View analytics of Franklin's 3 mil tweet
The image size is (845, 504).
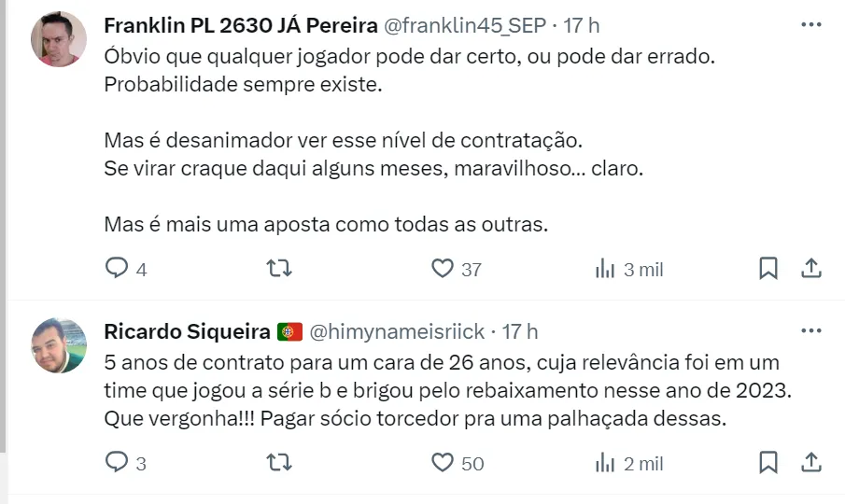tap(606, 269)
